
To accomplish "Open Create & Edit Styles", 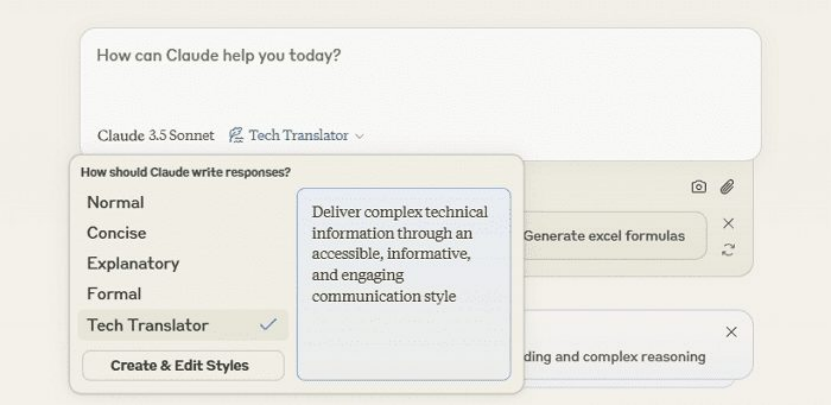I will point(182,365).
